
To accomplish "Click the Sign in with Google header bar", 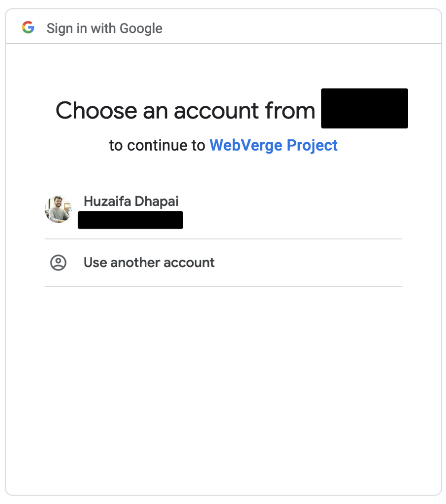I will coord(223,27).
